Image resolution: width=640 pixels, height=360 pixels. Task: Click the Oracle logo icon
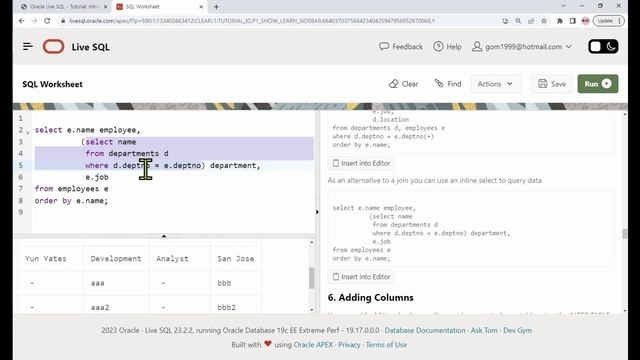(x=53, y=47)
